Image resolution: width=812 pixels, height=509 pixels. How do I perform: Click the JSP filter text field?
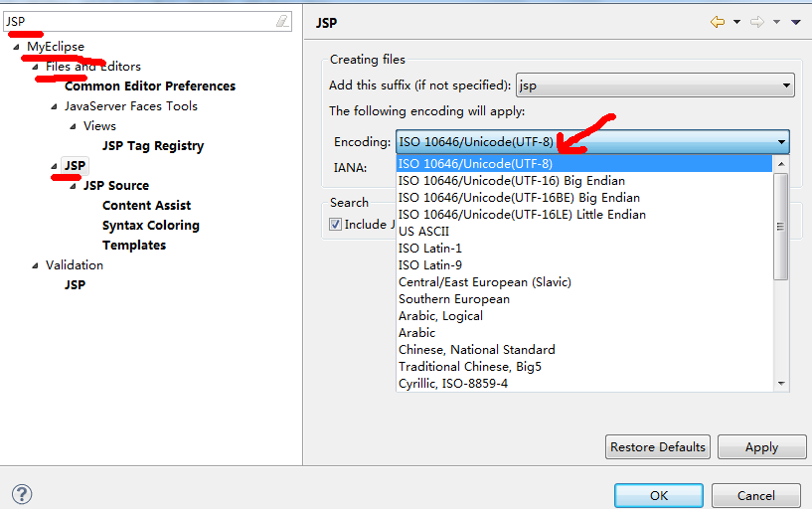point(139,21)
